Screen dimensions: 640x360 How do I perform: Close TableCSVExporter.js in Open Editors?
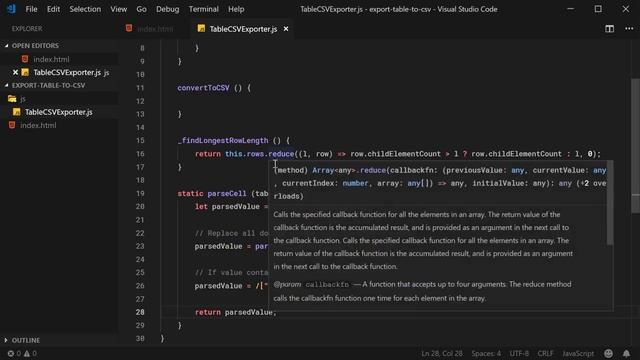coord(15,72)
